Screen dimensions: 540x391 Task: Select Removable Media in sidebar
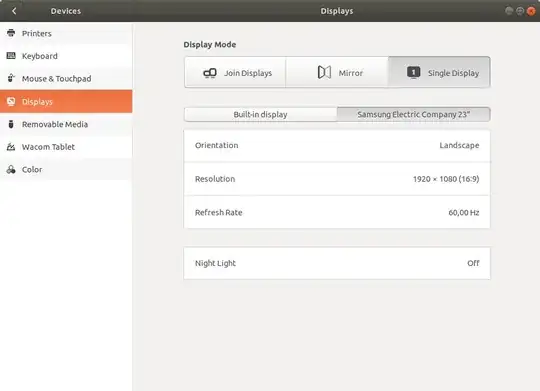click(66, 124)
